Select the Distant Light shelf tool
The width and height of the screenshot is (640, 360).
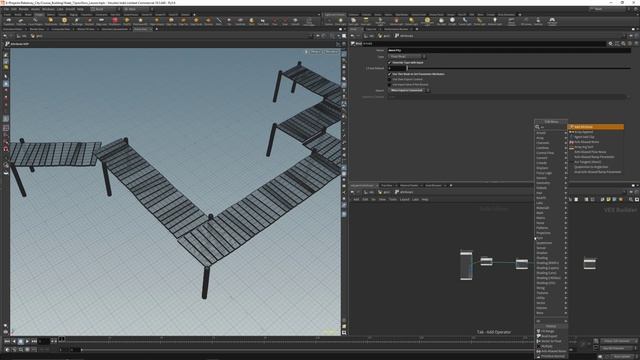pyautogui.click(x=411, y=21)
